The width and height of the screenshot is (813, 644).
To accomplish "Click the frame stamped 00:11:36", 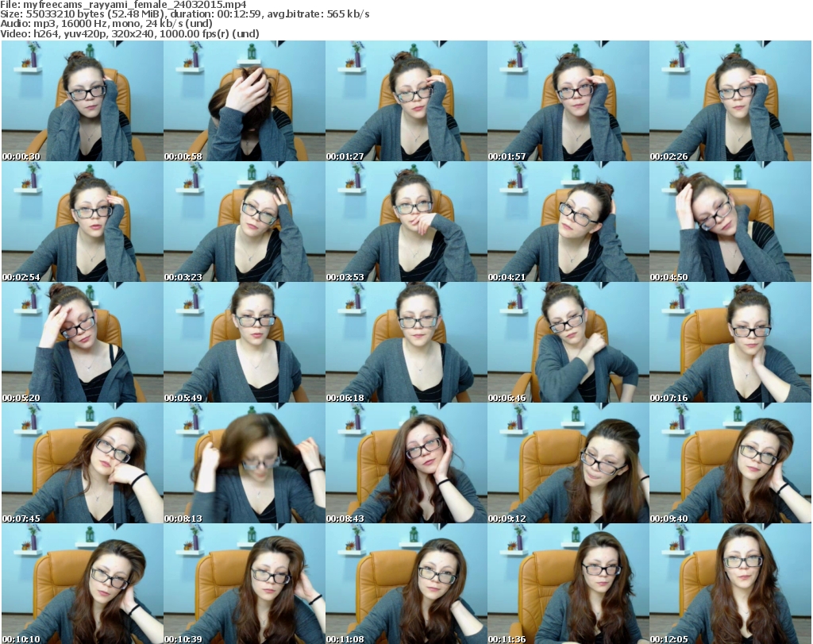I will click(x=568, y=584).
